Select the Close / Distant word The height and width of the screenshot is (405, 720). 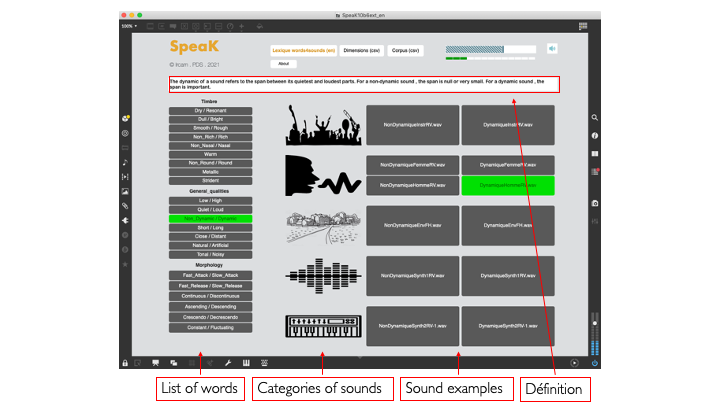tap(210, 236)
